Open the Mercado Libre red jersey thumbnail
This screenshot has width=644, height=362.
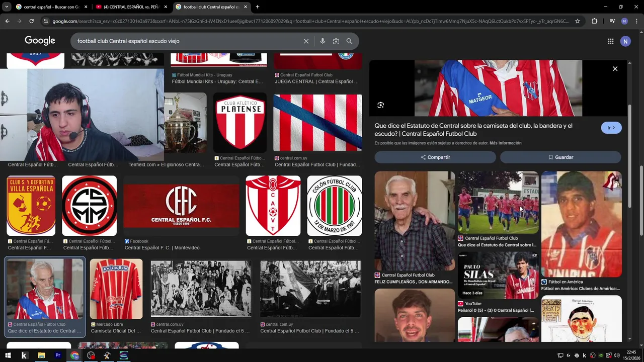tap(116, 289)
